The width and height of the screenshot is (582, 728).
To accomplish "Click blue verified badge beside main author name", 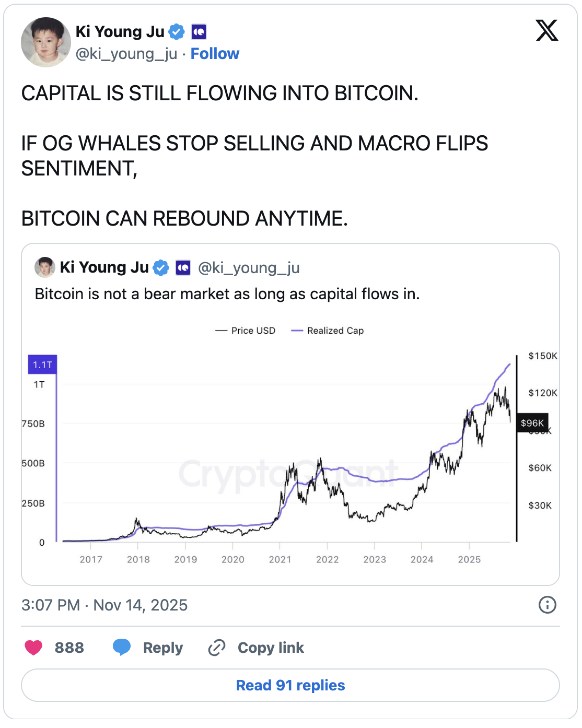I will [x=177, y=32].
